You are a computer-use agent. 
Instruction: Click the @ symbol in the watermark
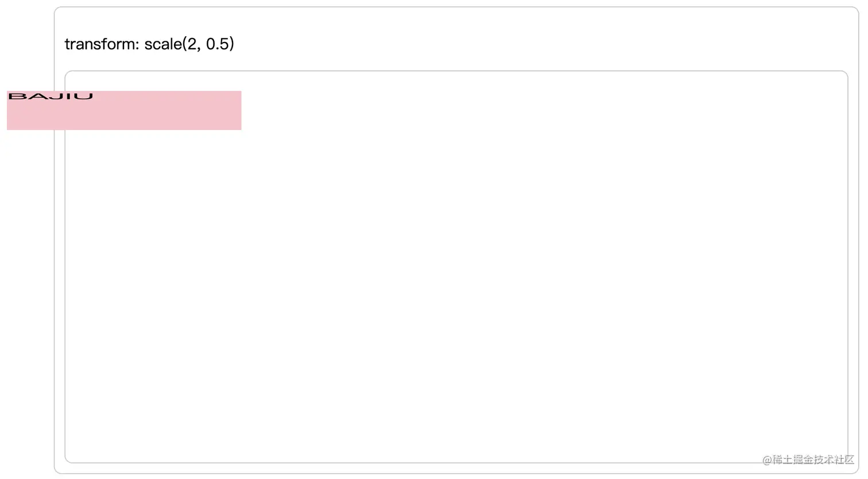tap(767, 460)
